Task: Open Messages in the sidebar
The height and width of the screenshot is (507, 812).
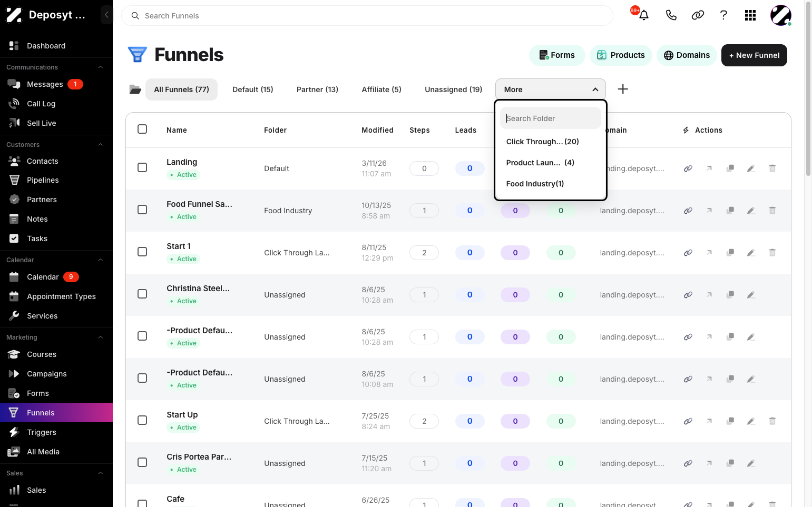Action: click(56, 84)
